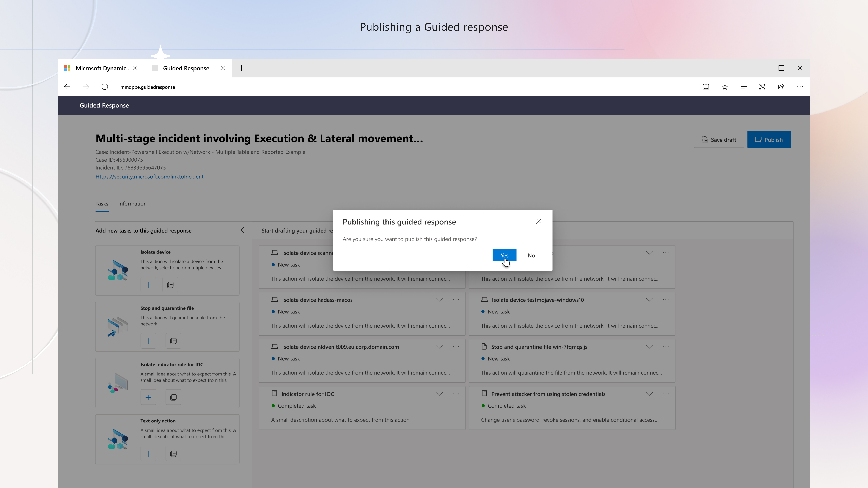This screenshot has width=868, height=488.
Task: Open more options on the top-right task card
Action: click(666, 253)
